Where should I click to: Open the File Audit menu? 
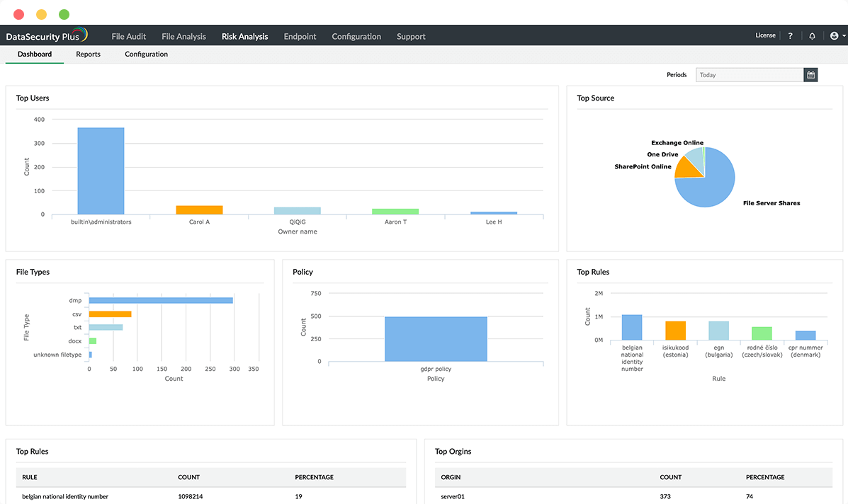click(x=129, y=36)
